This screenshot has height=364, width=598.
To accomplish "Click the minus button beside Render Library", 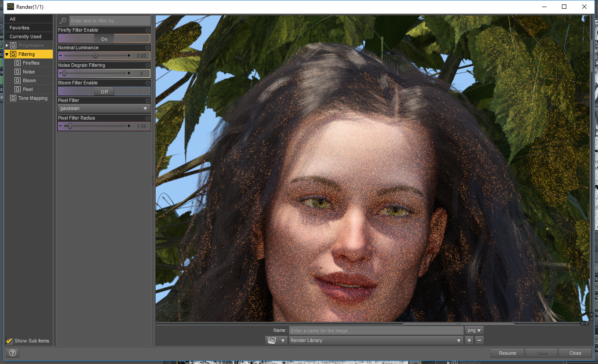I will coord(479,340).
